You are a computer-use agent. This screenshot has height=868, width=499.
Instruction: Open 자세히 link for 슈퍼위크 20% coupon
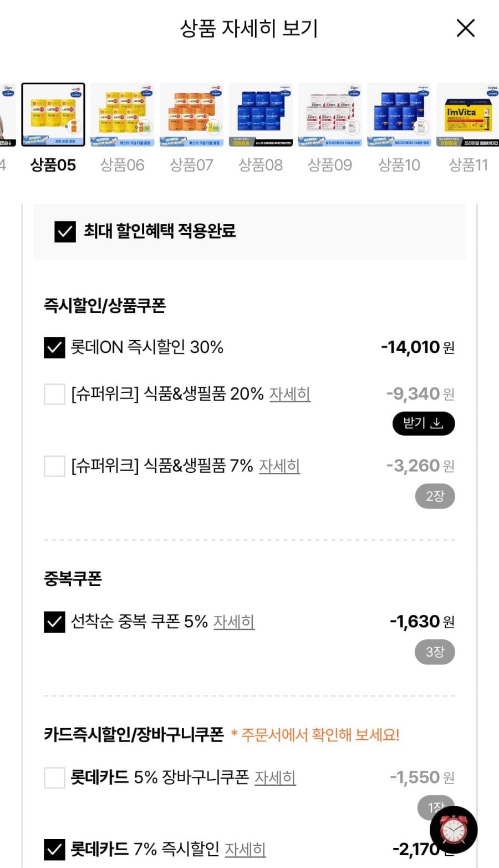(290, 394)
